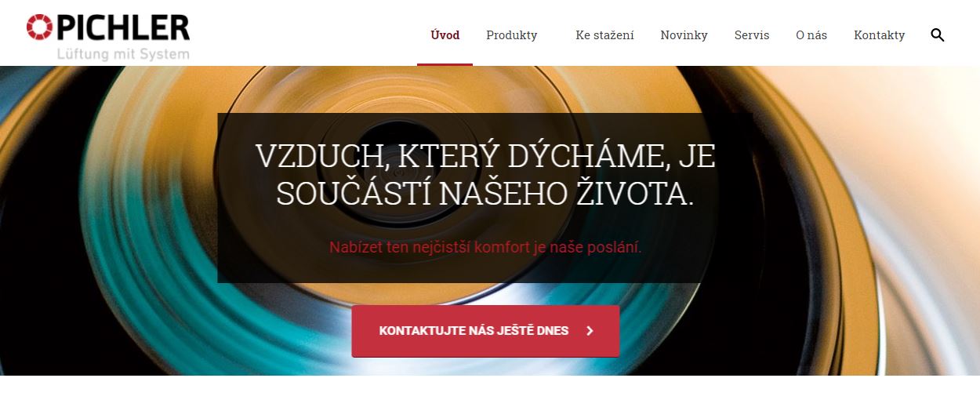Open the search magnifier icon
Image resolution: width=980 pixels, height=418 pixels.
[x=937, y=35]
